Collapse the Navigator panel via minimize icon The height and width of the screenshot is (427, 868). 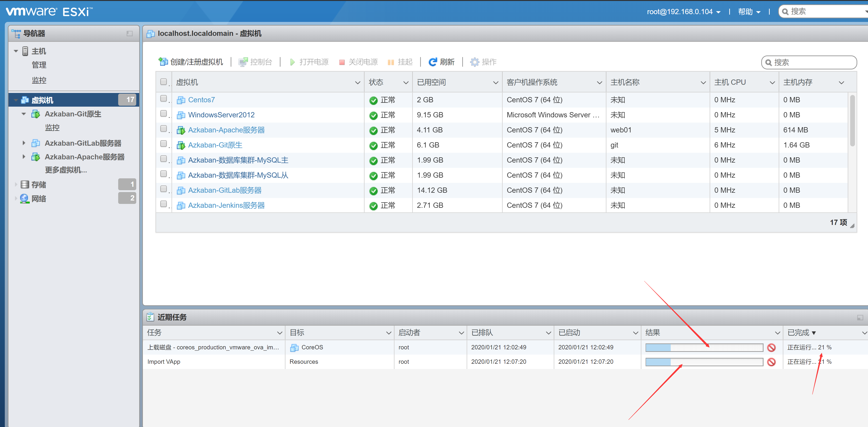tap(130, 33)
